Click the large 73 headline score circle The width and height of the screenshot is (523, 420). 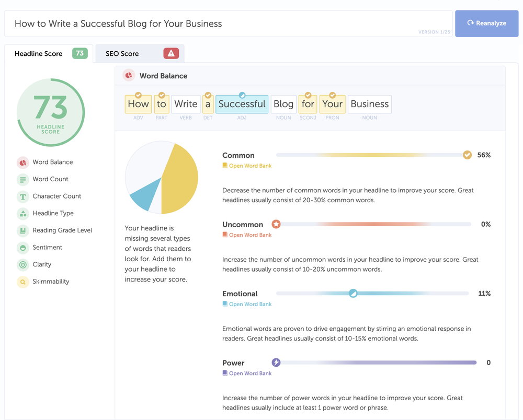51,112
